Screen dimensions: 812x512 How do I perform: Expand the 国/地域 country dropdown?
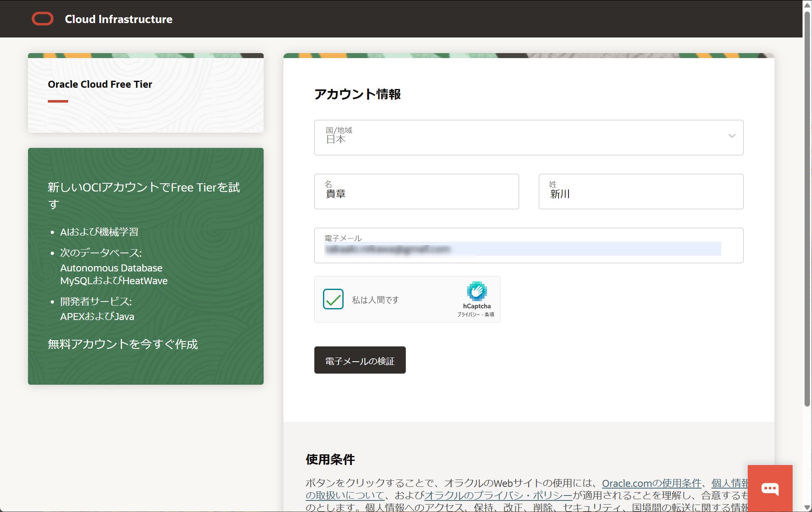[x=529, y=138]
